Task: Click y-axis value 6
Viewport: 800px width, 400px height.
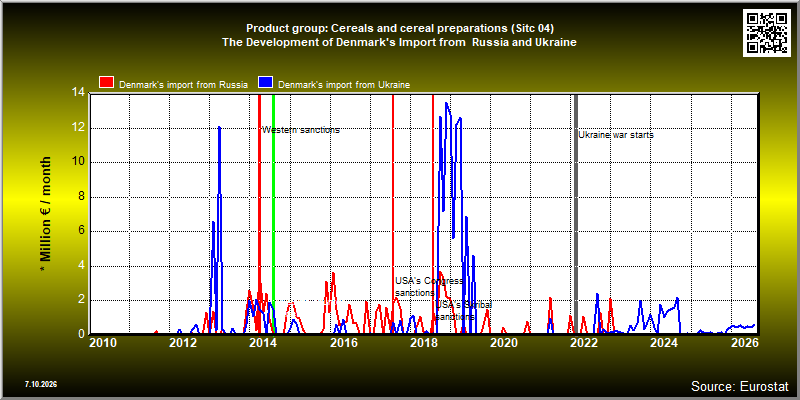Action: [81, 231]
